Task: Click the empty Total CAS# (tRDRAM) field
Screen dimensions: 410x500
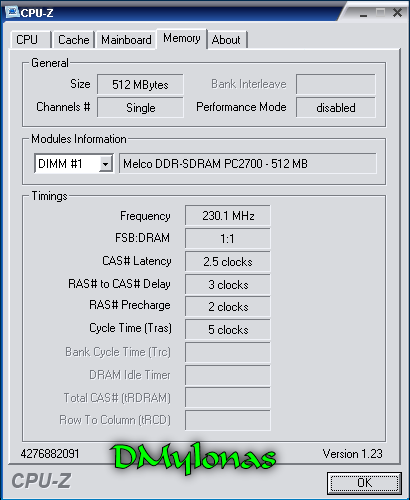Action: [x=228, y=398]
